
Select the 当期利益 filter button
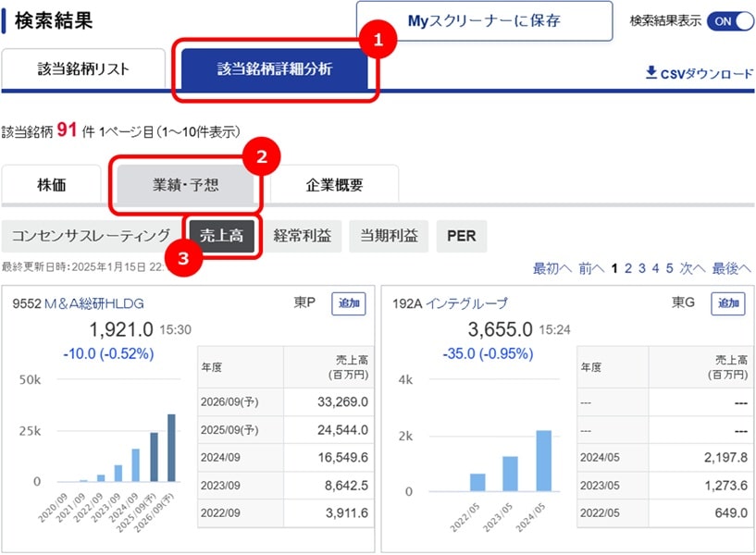[x=389, y=236]
